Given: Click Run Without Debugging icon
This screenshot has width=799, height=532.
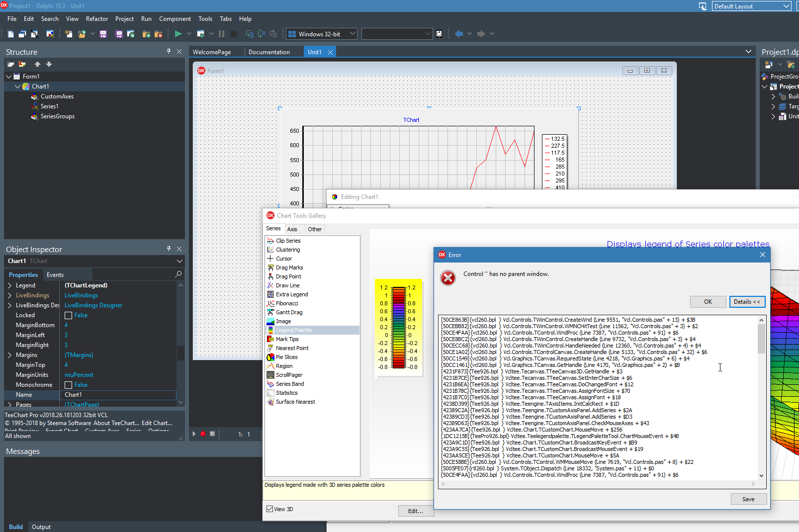Looking at the screenshot, I should click(x=201, y=34).
